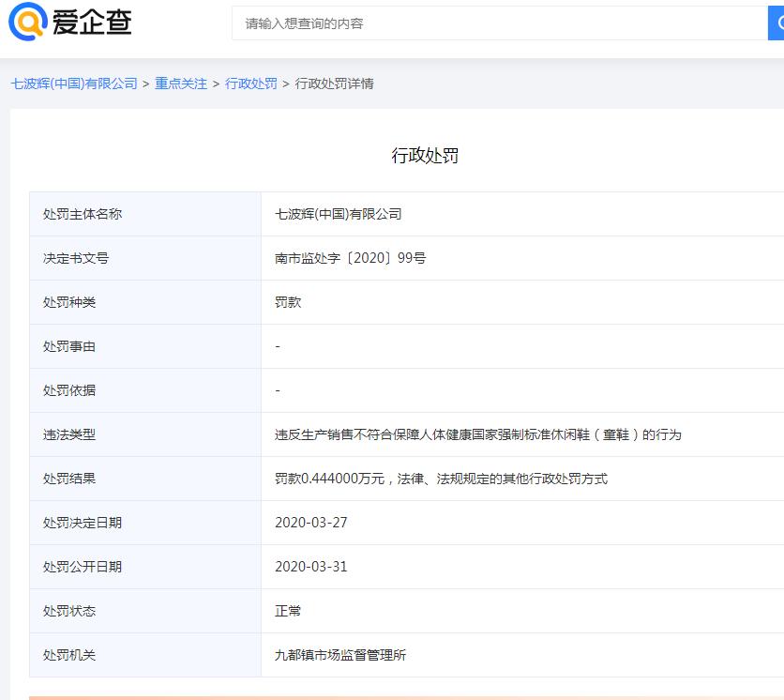Select the 处罚状态 value 正常
This screenshot has height=700, width=784.
coord(287,611)
